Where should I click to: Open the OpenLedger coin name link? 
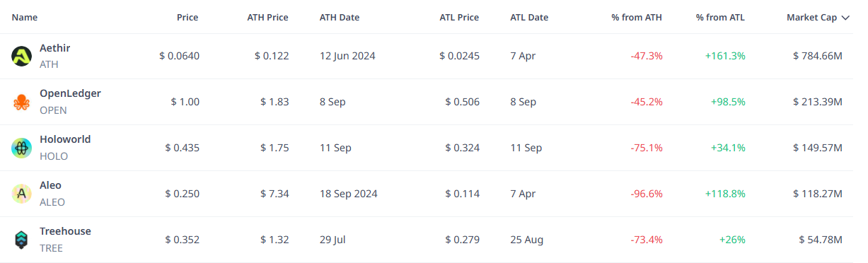pyautogui.click(x=70, y=93)
